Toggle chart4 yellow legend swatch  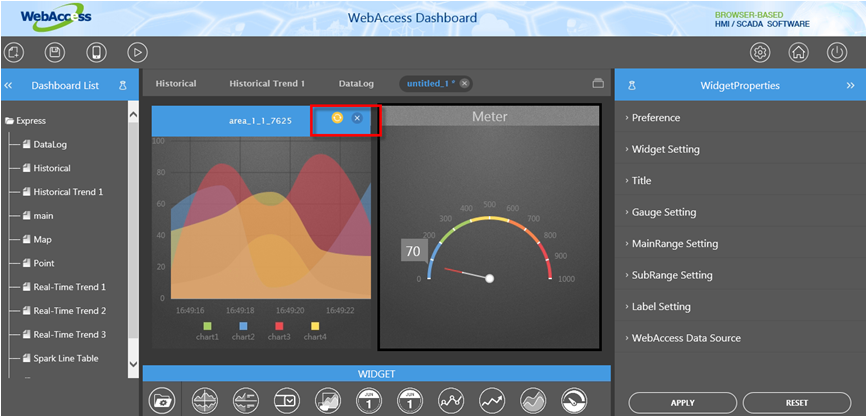(315, 326)
